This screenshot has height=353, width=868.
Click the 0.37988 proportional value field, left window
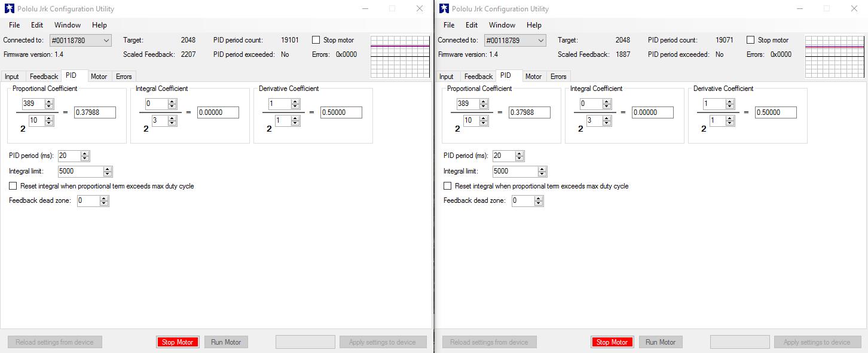(95, 112)
